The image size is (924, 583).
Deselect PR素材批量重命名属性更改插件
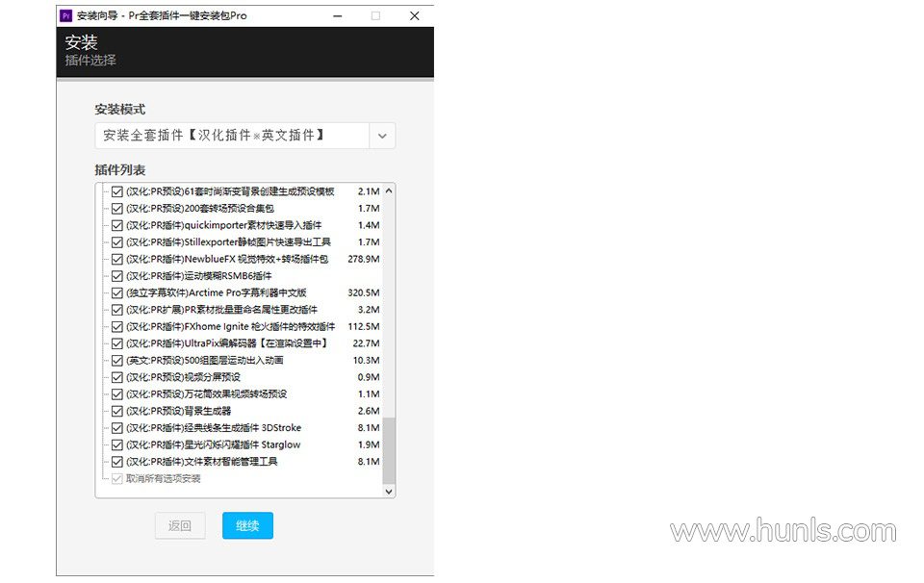click(x=117, y=311)
